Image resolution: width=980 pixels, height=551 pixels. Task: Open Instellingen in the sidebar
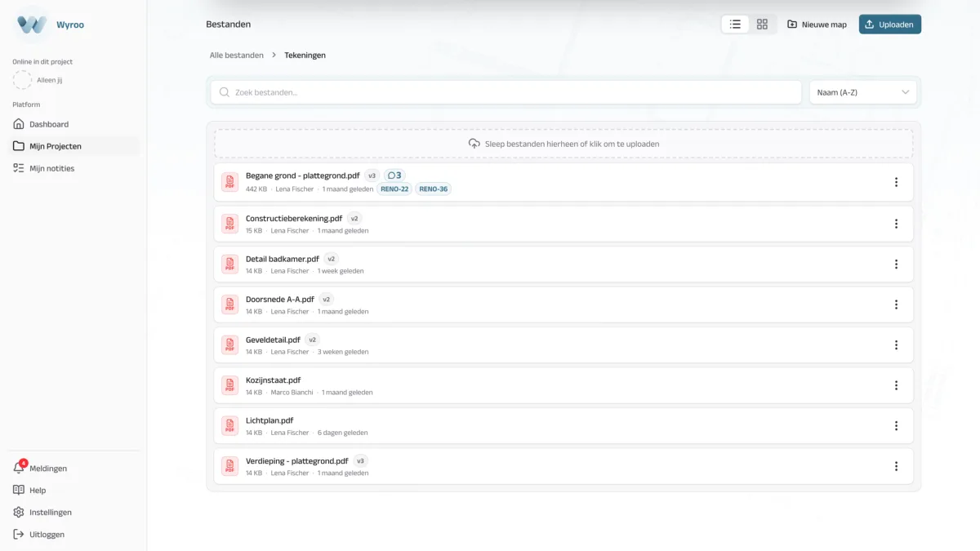tap(73, 512)
